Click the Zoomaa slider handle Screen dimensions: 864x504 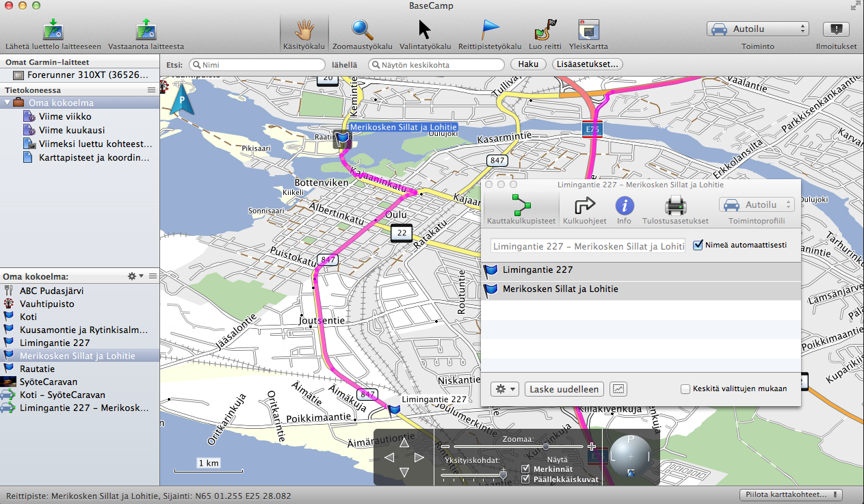545,446
